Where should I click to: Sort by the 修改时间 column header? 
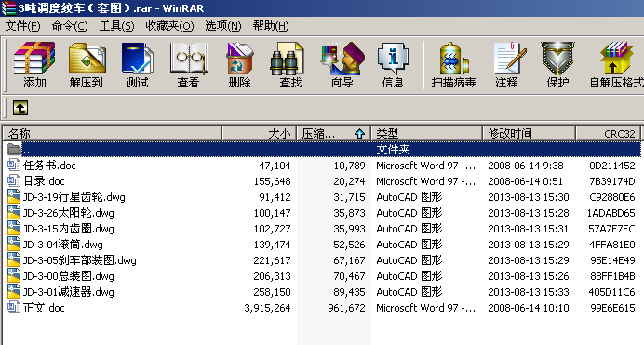[x=529, y=133]
